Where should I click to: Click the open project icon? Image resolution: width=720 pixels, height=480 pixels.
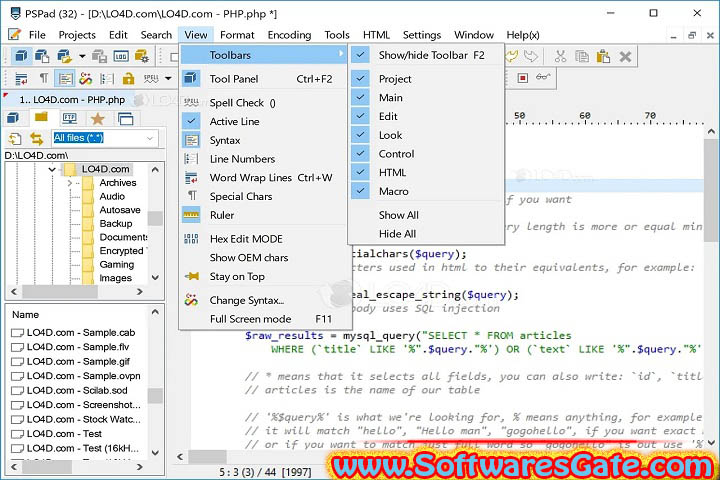coord(64,56)
